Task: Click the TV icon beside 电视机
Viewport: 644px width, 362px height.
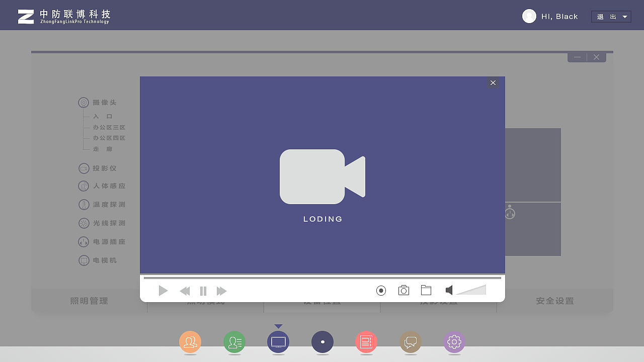Action: pyautogui.click(x=84, y=260)
